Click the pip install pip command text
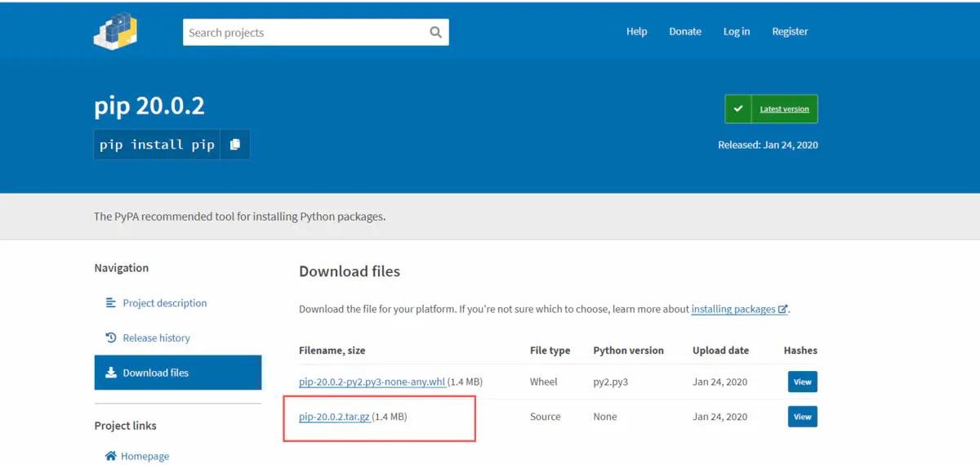980x465 pixels. click(x=157, y=145)
